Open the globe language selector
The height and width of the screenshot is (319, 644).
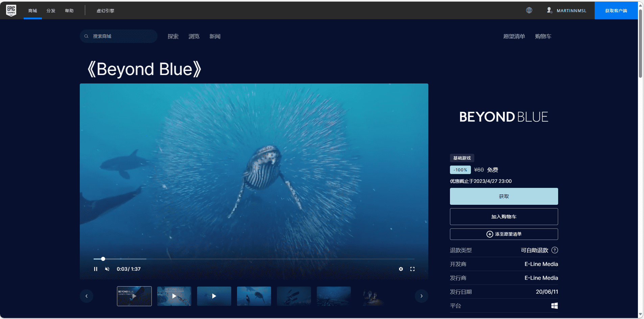(529, 10)
